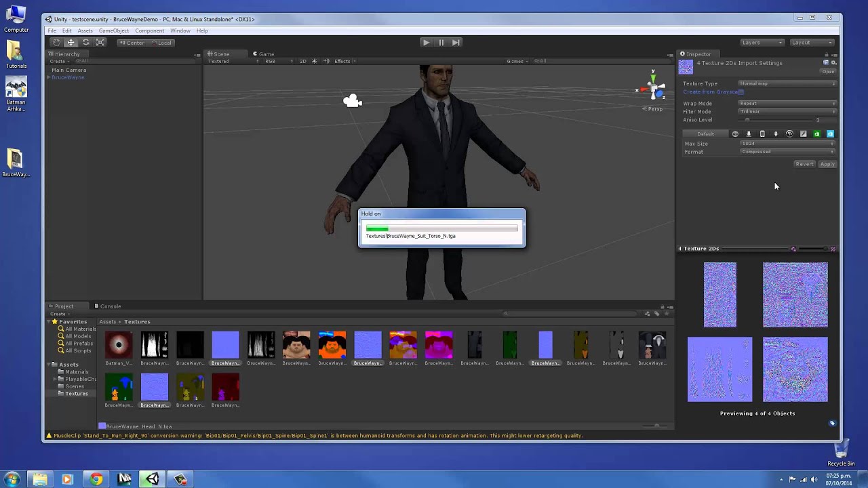Click the Apply button
Screen dimensions: 868x488
pyautogui.click(x=827, y=164)
